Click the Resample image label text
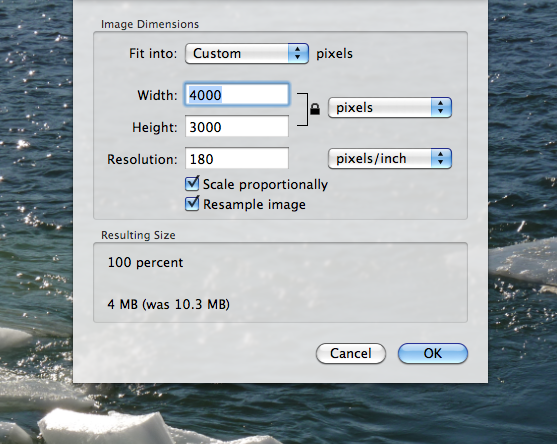The image size is (557, 444). click(254, 205)
